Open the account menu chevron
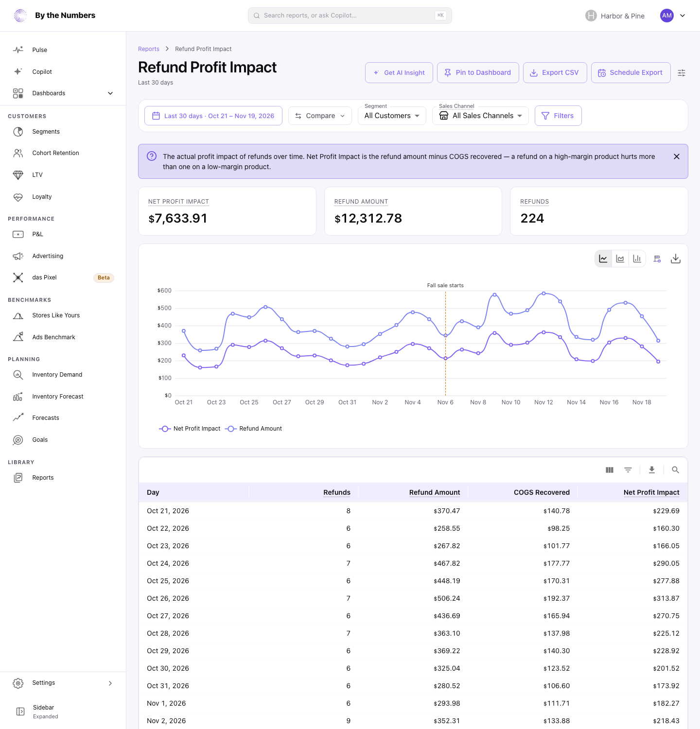The width and height of the screenshot is (700, 729). coord(682,16)
